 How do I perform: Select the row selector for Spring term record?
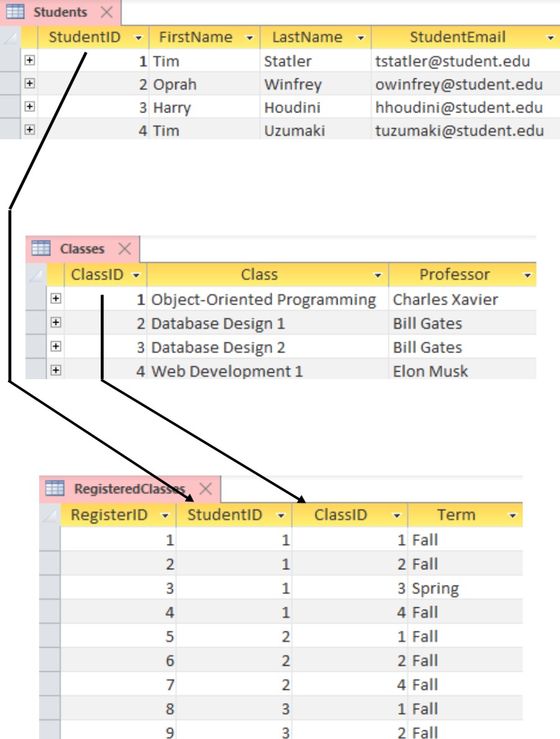point(49,588)
